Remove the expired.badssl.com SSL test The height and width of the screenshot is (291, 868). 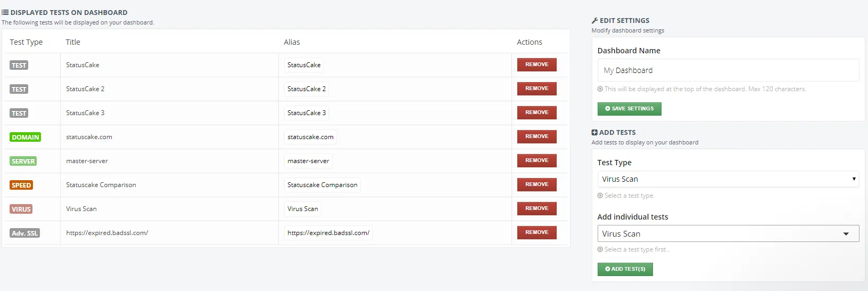tap(536, 232)
